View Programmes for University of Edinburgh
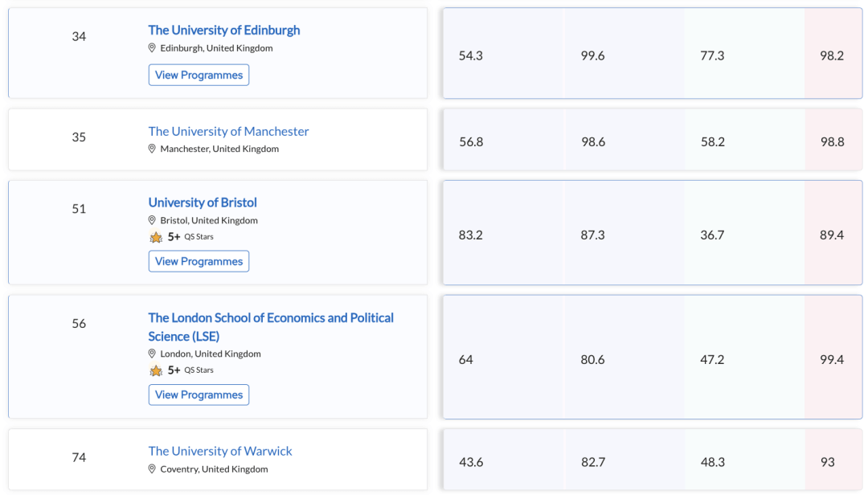Viewport: 868px width, 495px height. point(199,75)
